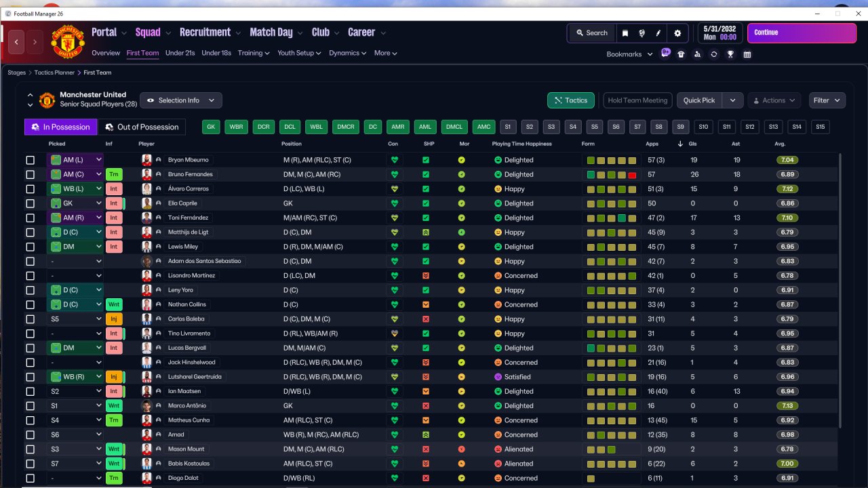Viewport: 868px width, 488px height.
Task: Click the small club badge beside Senior Squad Players
Action: (x=47, y=100)
